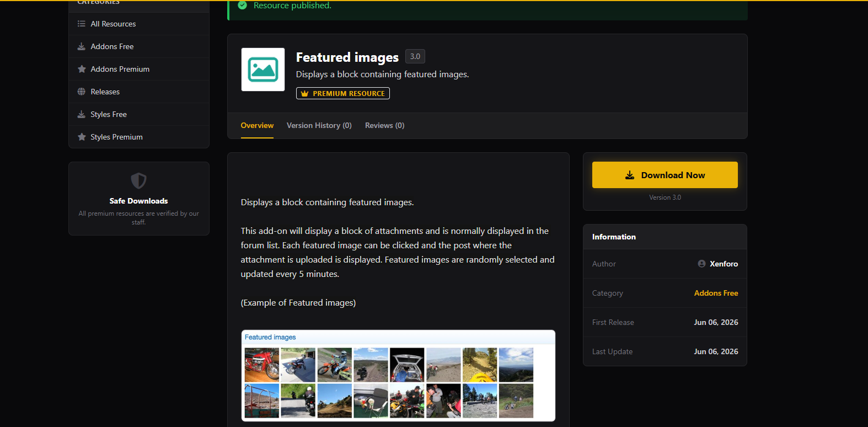The image size is (868, 427).
Task: Click the 'Safe Downloads' heading
Action: coord(138,201)
